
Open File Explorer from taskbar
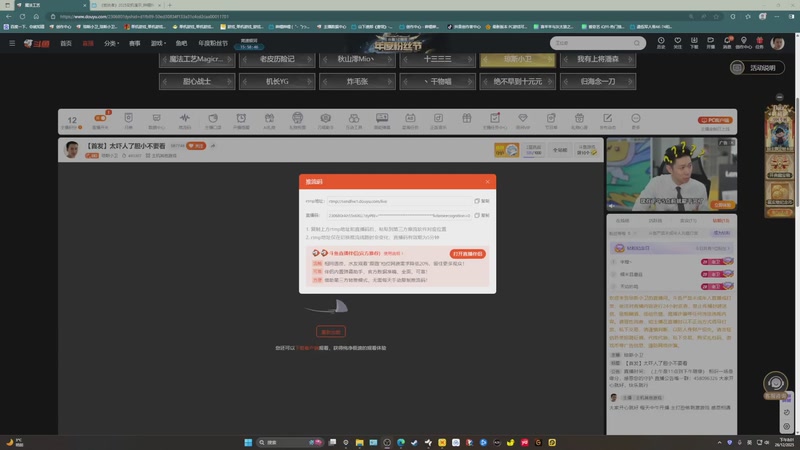coord(360,442)
